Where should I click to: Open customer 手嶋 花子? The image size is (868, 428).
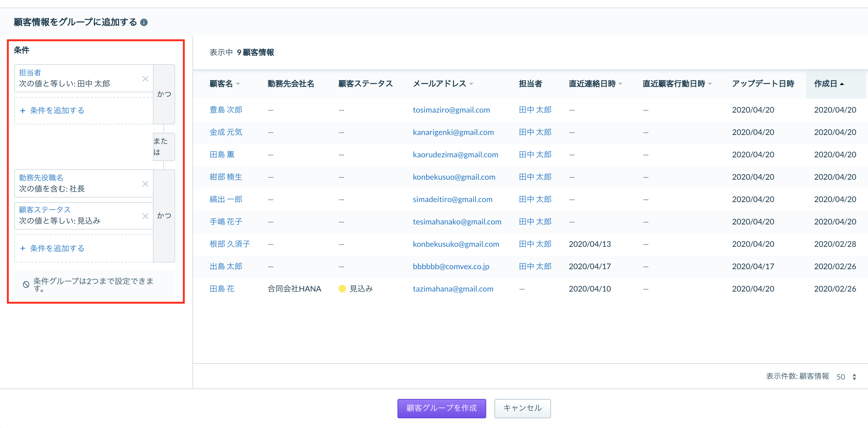pyautogui.click(x=226, y=222)
